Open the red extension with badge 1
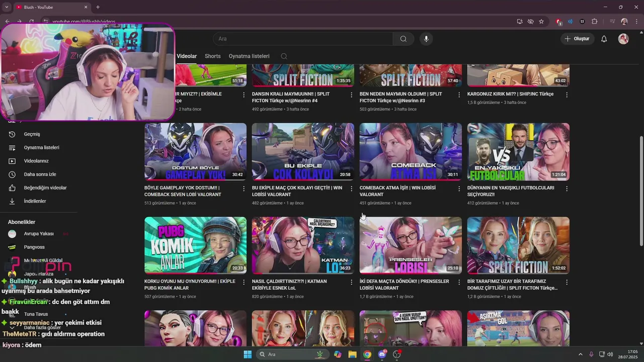This screenshot has width=644, height=362. pos(558,22)
